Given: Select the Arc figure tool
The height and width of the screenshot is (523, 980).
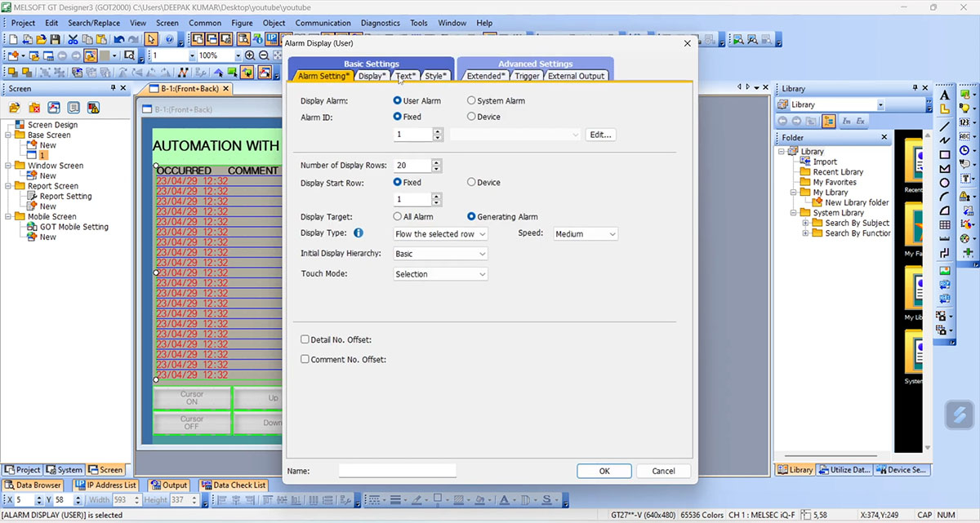Looking at the screenshot, I should point(945,197).
